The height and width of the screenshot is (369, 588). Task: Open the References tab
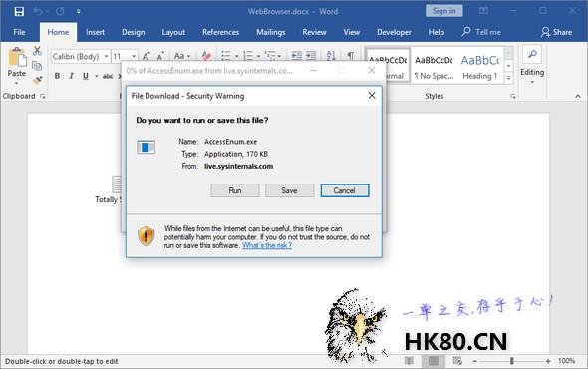pyautogui.click(x=221, y=32)
